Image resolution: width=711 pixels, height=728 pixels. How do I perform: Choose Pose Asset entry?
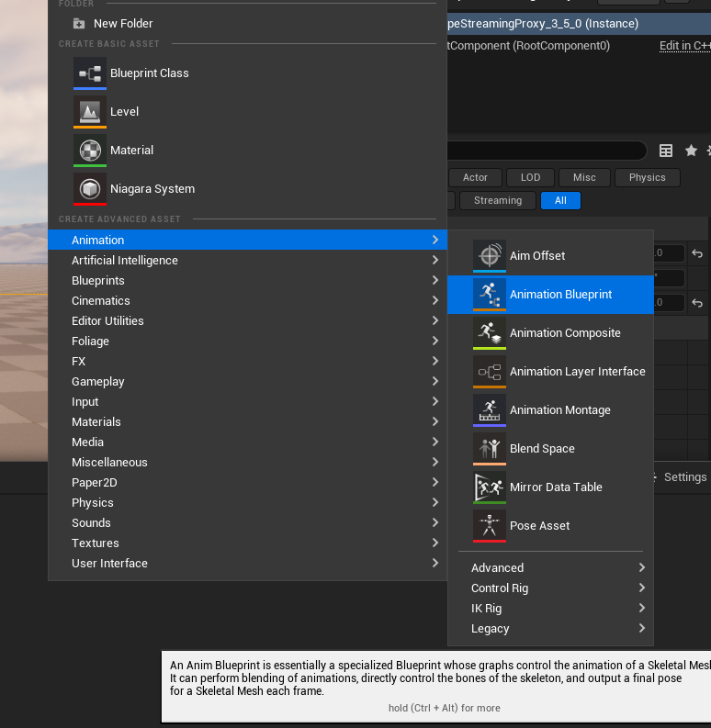(x=550, y=525)
